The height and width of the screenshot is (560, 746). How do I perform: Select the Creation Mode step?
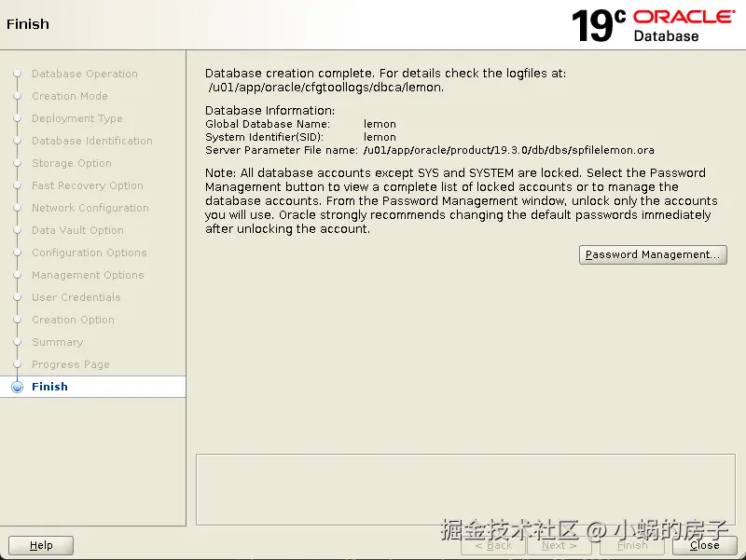70,96
